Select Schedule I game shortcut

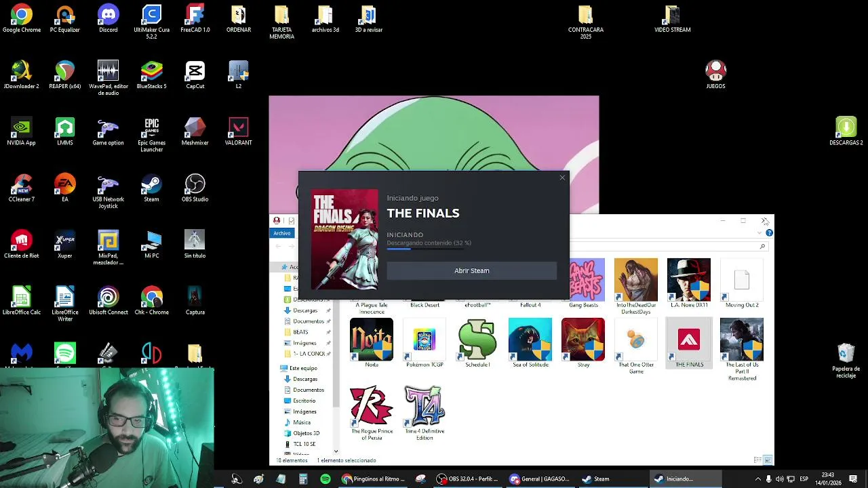(x=477, y=343)
